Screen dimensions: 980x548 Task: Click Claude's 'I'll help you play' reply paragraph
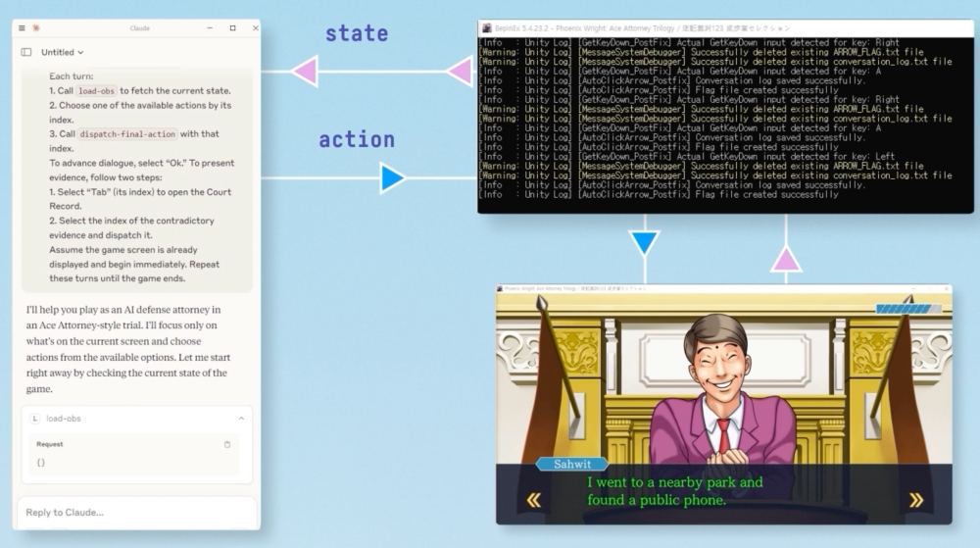(x=128, y=349)
